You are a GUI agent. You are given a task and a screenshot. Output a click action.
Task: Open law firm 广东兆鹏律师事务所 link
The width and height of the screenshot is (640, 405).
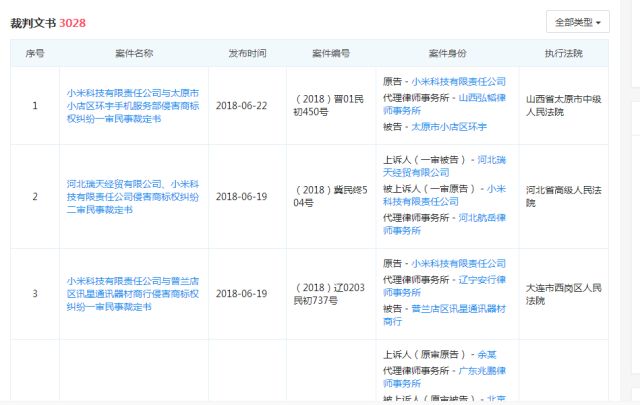click(444, 377)
